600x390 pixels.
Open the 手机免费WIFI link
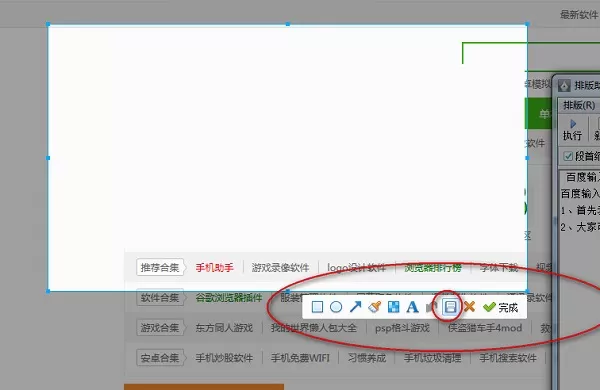300,358
